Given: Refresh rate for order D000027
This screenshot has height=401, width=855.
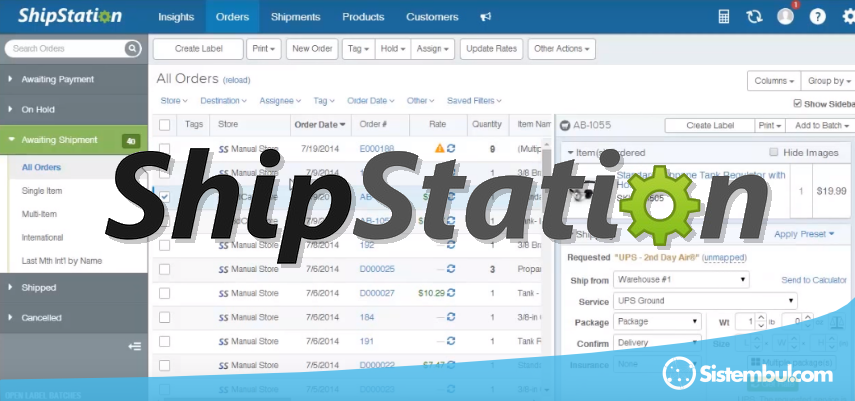Looking at the screenshot, I should point(451,293).
